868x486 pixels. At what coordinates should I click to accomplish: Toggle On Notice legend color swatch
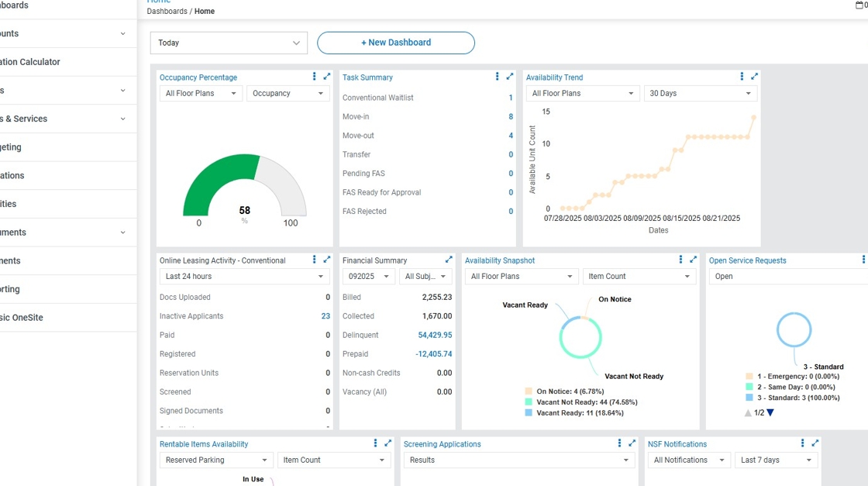coord(529,391)
